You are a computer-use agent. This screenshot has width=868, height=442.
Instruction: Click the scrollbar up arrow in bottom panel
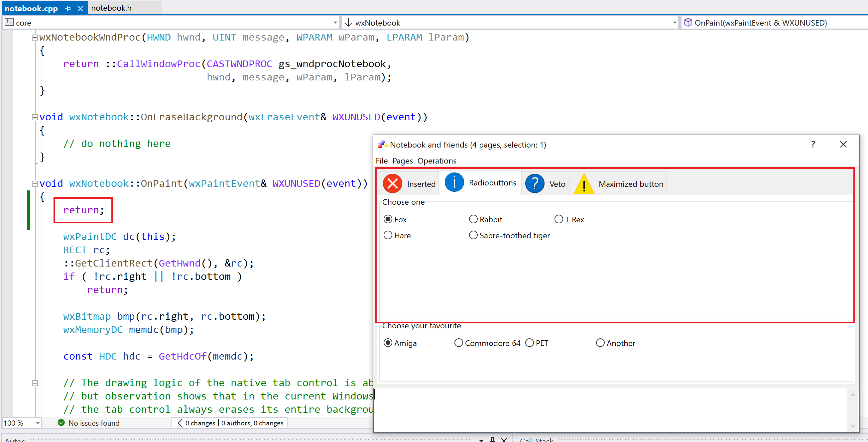coord(853,395)
